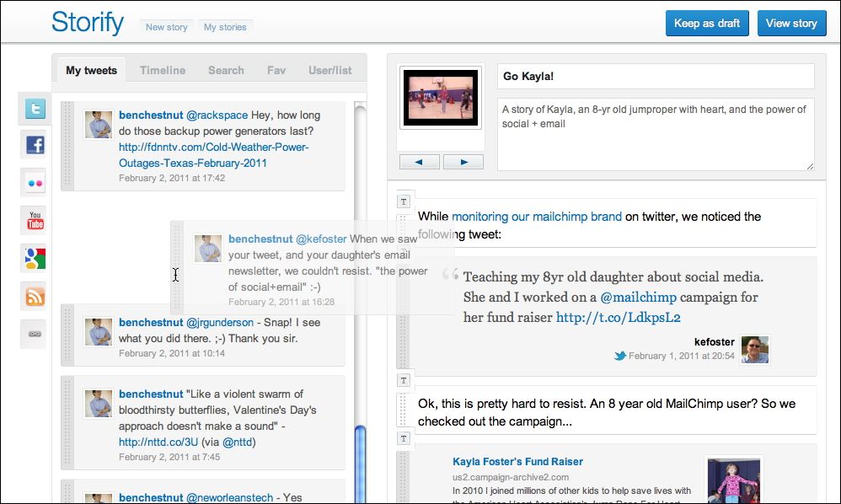This screenshot has width=841, height=504.
Task: Click the kefoster username in the quoted tweet
Action: pyautogui.click(x=714, y=342)
